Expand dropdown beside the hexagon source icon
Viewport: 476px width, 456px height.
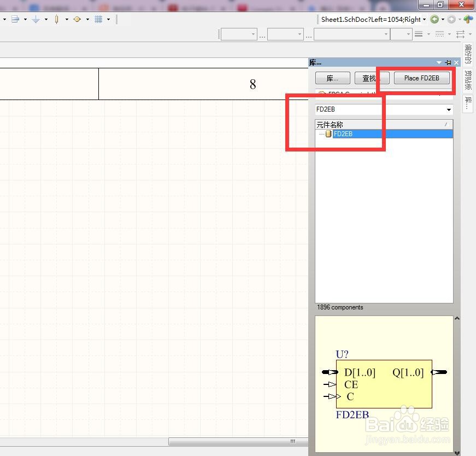88,20
